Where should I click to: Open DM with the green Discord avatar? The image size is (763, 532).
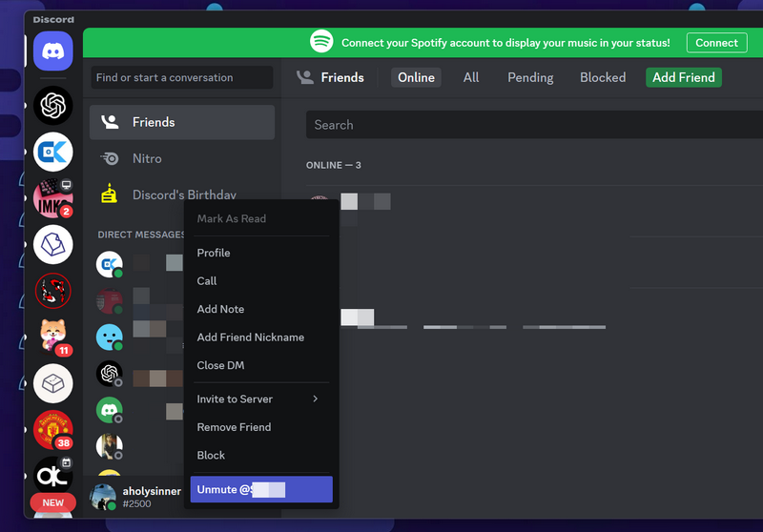click(x=110, y=410)
